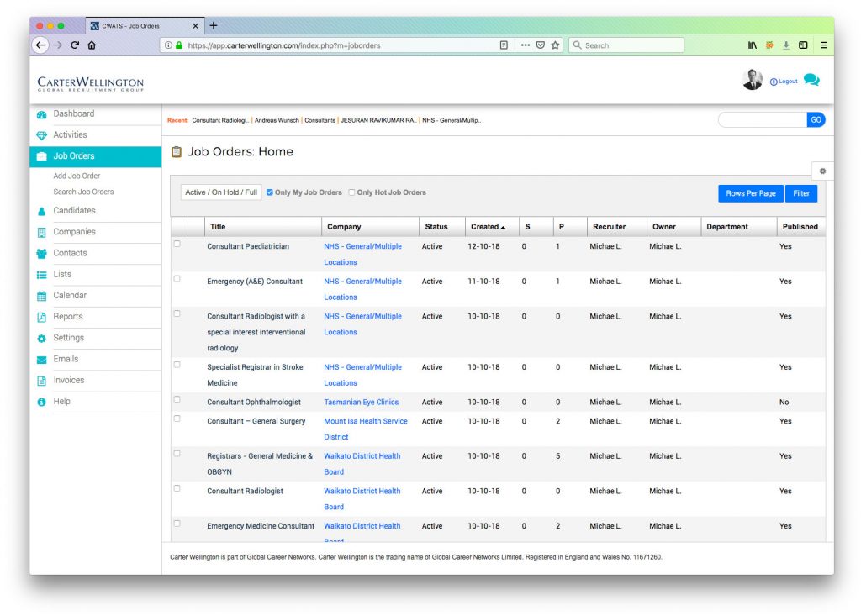
Task: Open the table settings gear tab
Action: [x=822, y=171]
